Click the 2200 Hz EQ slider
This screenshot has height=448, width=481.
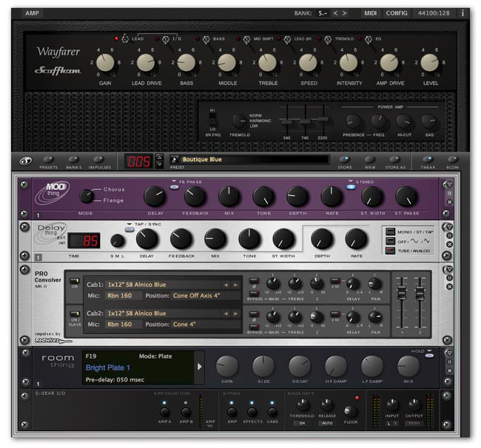[323, 119]
